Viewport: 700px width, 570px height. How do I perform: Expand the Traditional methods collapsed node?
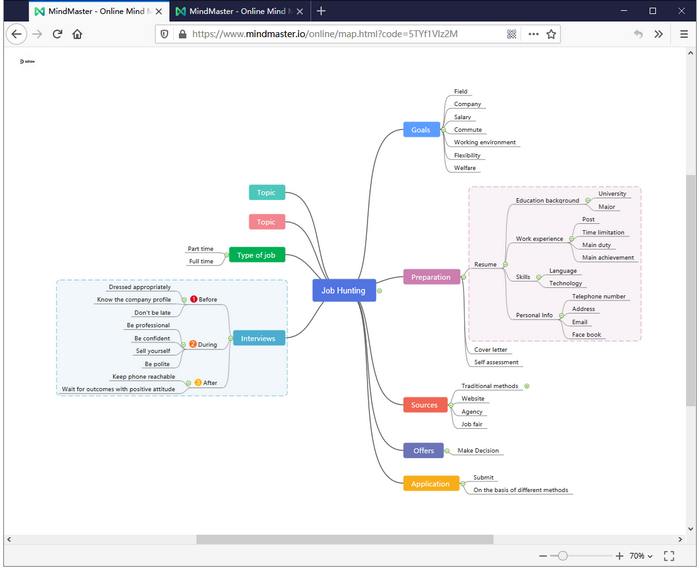pos(527,386)
